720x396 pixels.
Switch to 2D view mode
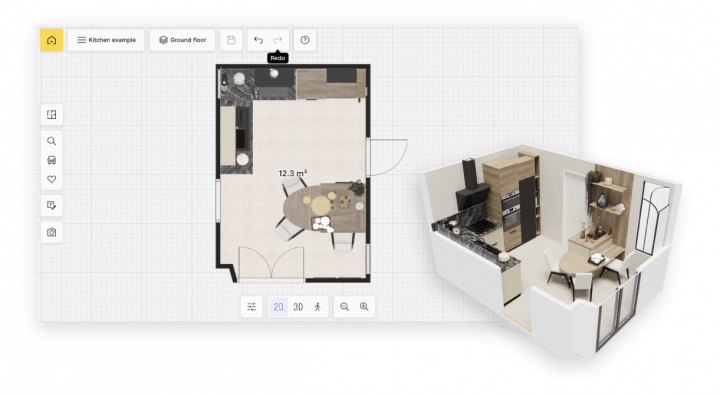[x=278, y=306]
